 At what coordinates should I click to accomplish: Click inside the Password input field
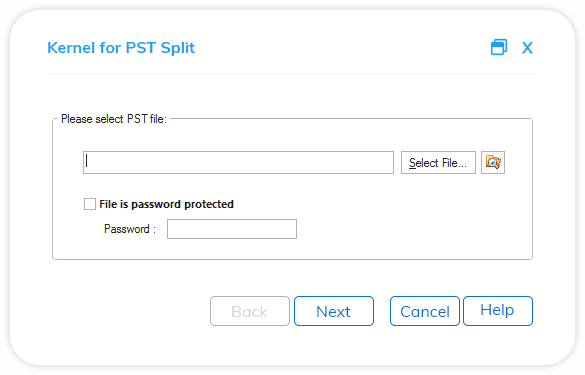[232, 229]
